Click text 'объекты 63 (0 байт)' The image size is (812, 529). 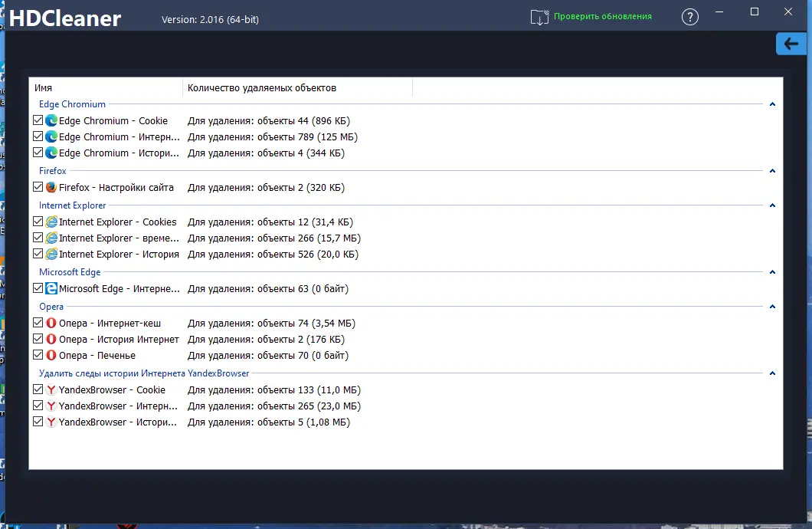pyautogui.click(x=303, y=288)
